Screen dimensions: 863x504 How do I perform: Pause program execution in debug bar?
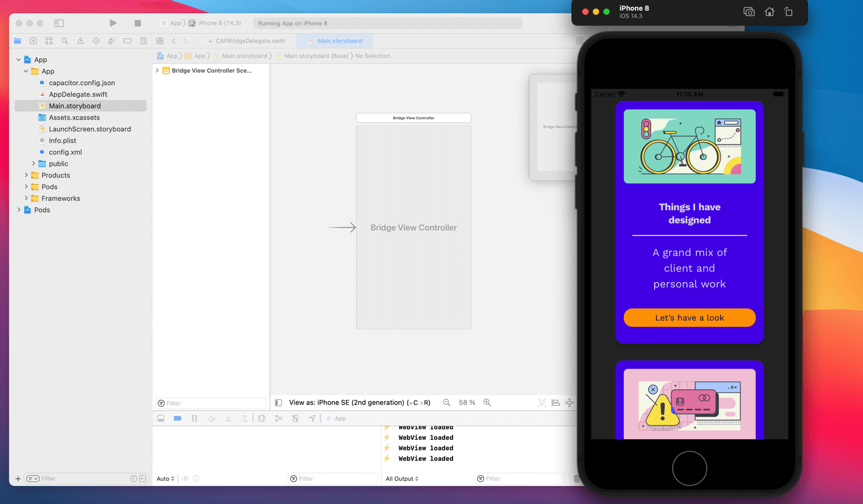pyautogui.click(x=194, y=418)
